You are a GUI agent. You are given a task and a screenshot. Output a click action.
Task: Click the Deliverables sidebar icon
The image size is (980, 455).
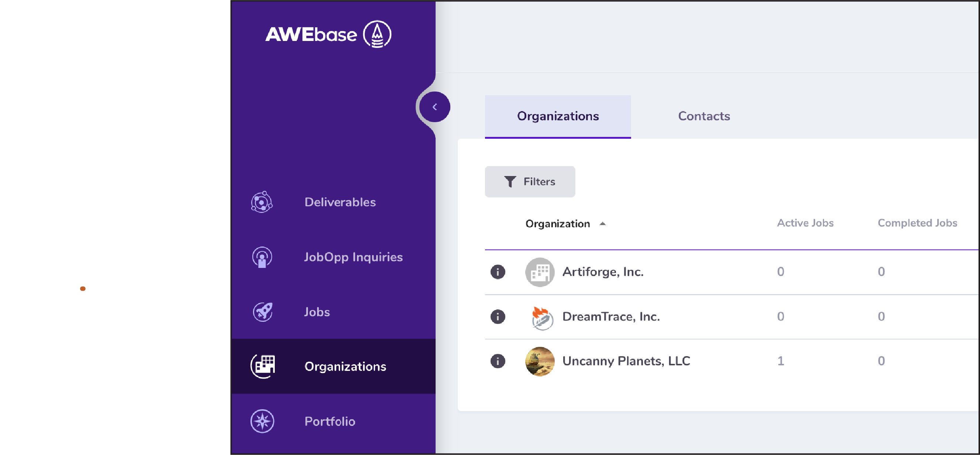coord(262,202)
